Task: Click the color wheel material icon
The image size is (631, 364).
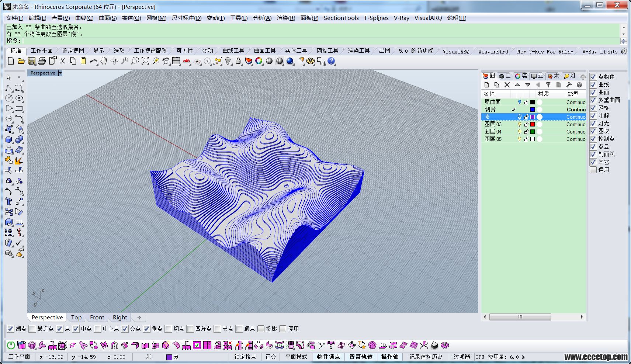Action: (259, 61)
